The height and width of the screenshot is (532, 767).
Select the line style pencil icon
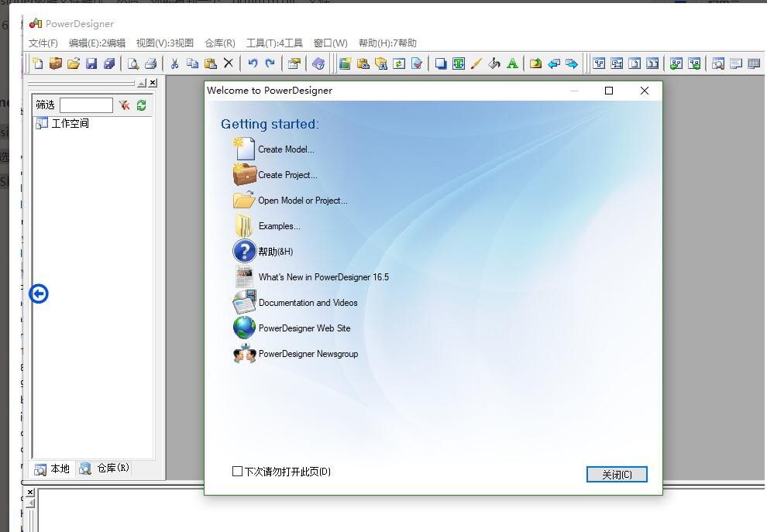[x=476, y=63]
